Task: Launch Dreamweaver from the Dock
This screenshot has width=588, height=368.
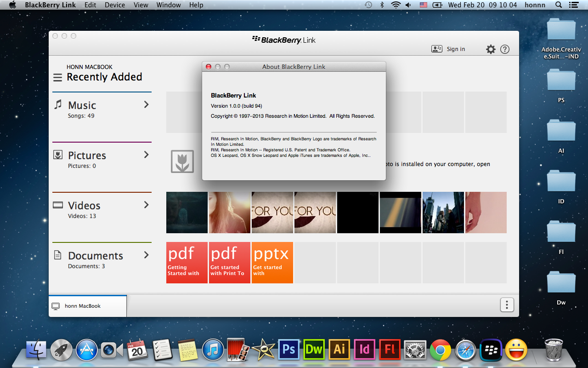Action: pos(314,350)
